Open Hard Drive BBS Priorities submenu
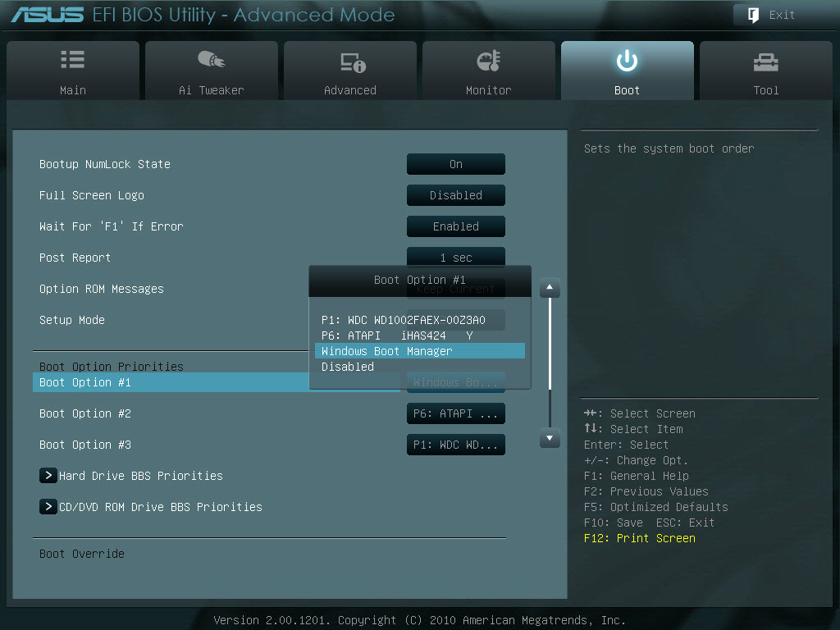The width and height of the screenshot is (840, 630). [140, 476]
